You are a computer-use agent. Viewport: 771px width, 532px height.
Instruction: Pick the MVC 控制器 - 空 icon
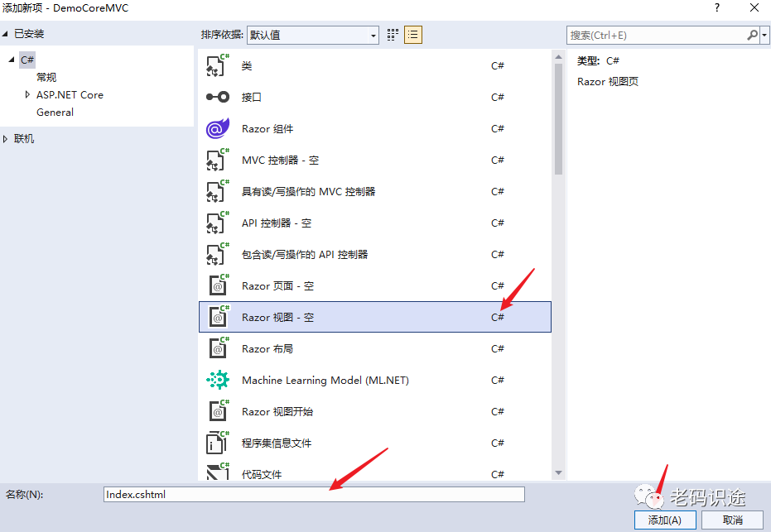217,160
